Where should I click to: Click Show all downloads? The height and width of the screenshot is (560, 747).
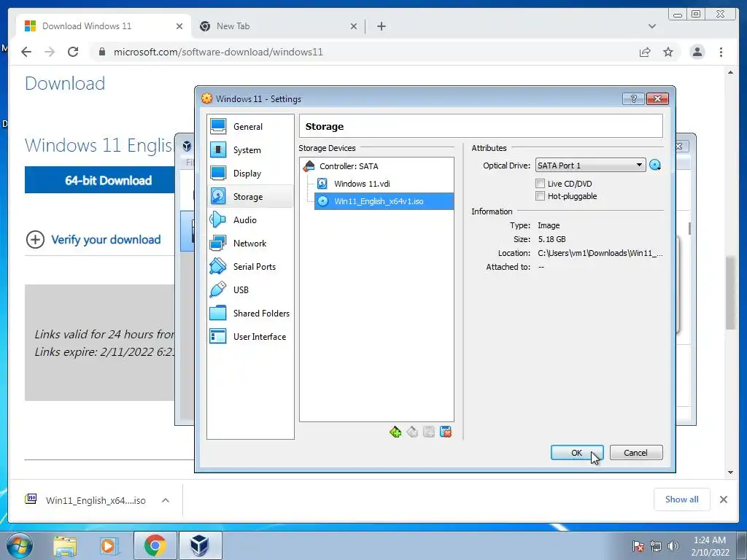coord(682,499)
